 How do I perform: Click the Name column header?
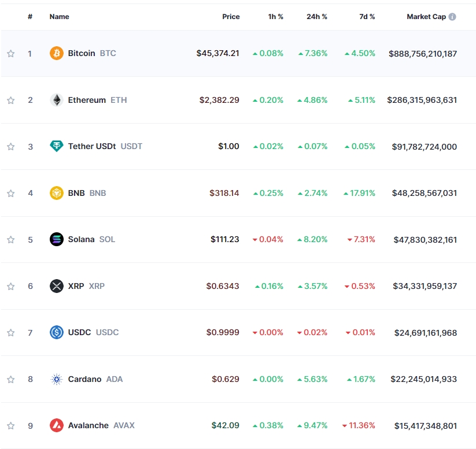coord(58,17)
